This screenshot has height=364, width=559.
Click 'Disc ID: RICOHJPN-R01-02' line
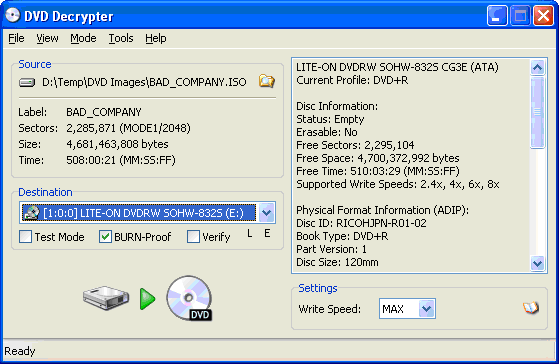point(361,223)
